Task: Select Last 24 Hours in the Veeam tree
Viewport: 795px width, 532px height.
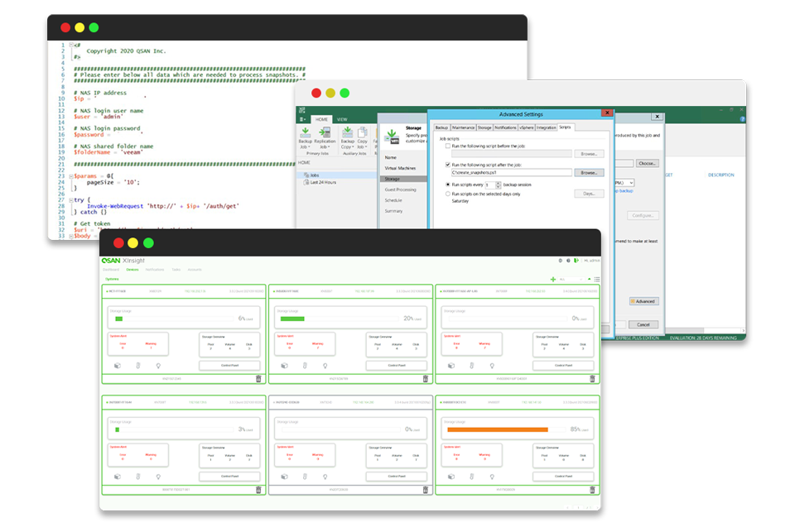Action: [x=323, y=182]
